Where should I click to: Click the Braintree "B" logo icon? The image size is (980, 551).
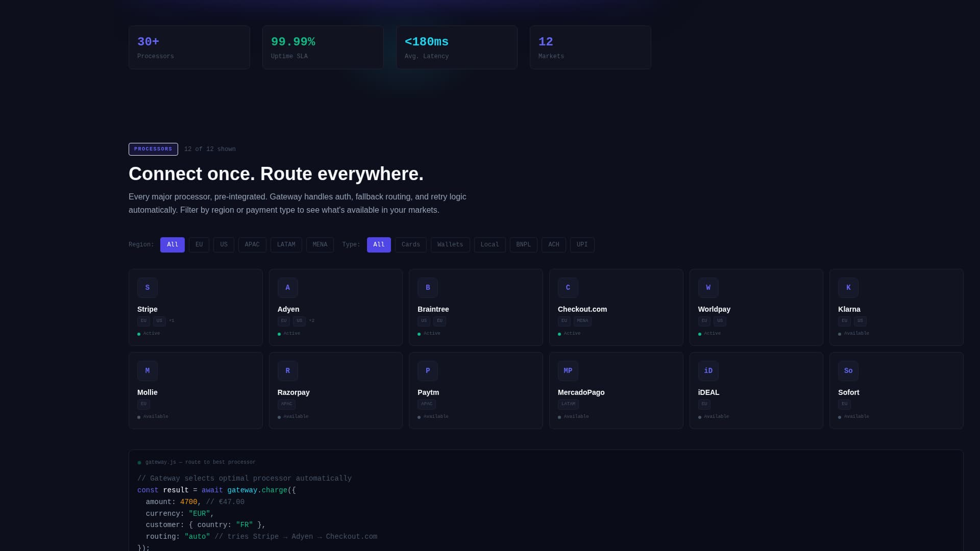click(427, 288)
